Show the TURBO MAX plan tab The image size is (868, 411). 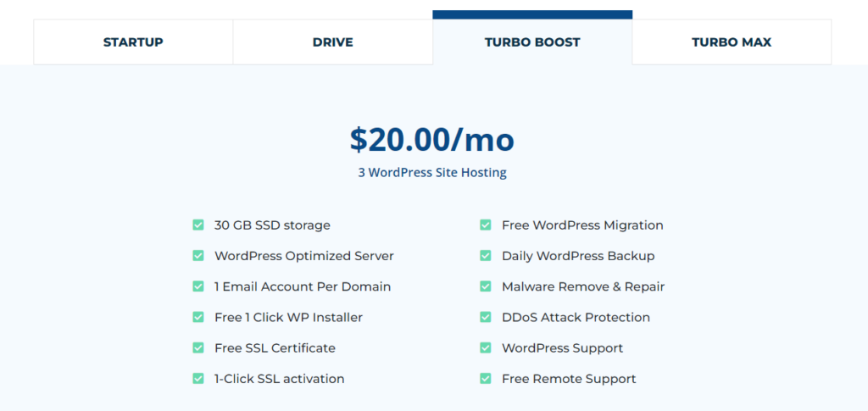tap(732, 42)
